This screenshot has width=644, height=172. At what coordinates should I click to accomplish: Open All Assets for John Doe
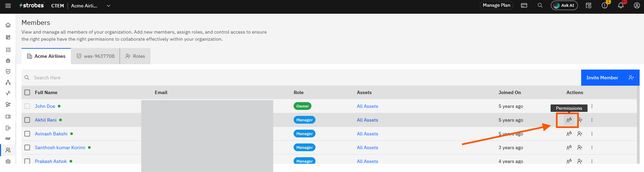(367, 106)
